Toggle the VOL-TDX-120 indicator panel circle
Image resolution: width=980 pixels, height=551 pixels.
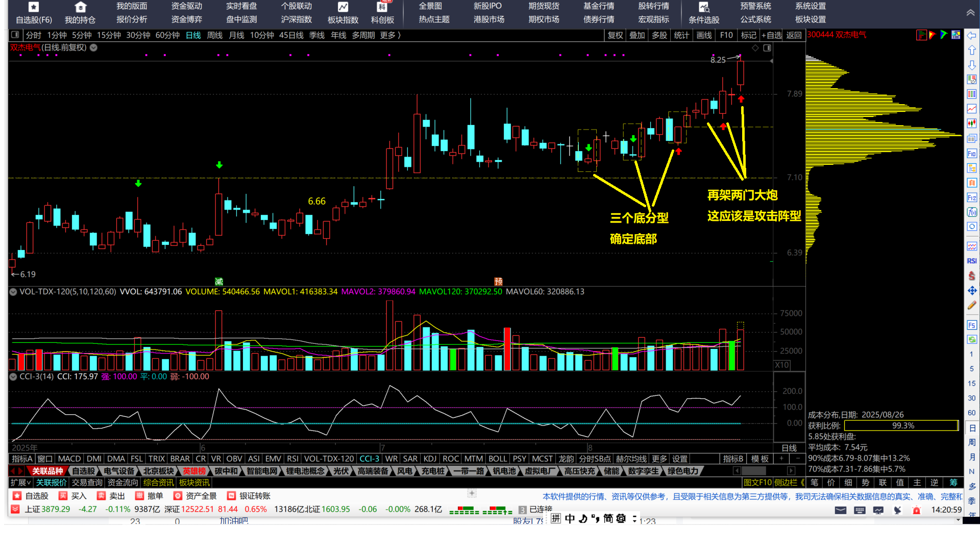(x=13, y=291)
